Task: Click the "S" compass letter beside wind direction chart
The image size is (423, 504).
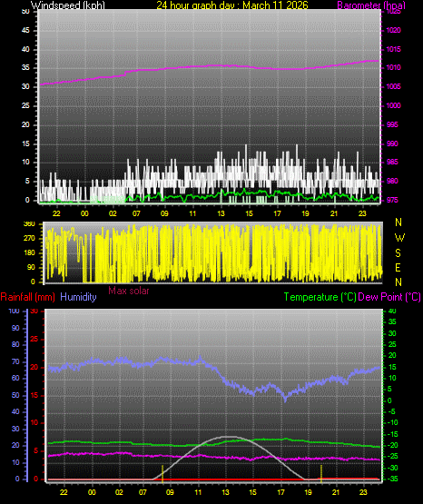Action: point(398,253)
